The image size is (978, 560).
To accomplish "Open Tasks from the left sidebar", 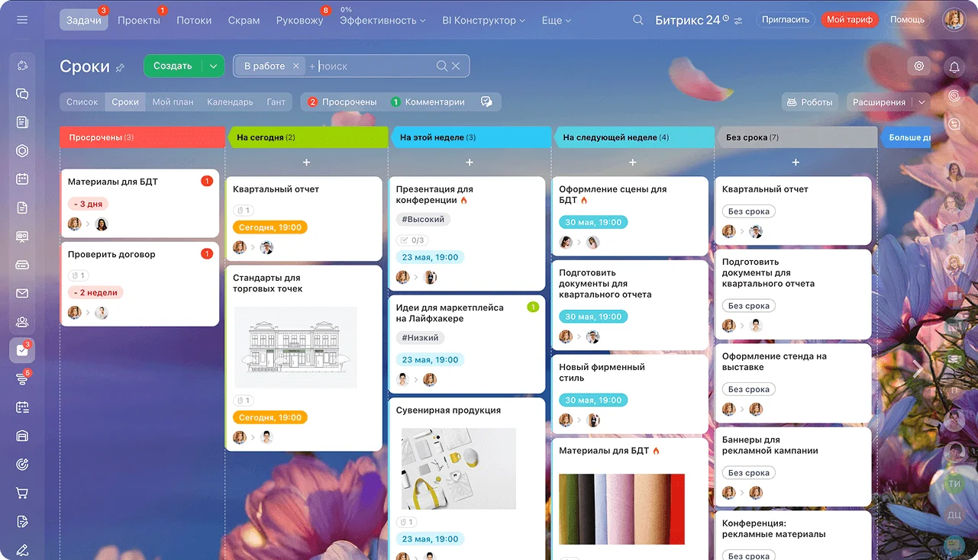I will 21,349.
